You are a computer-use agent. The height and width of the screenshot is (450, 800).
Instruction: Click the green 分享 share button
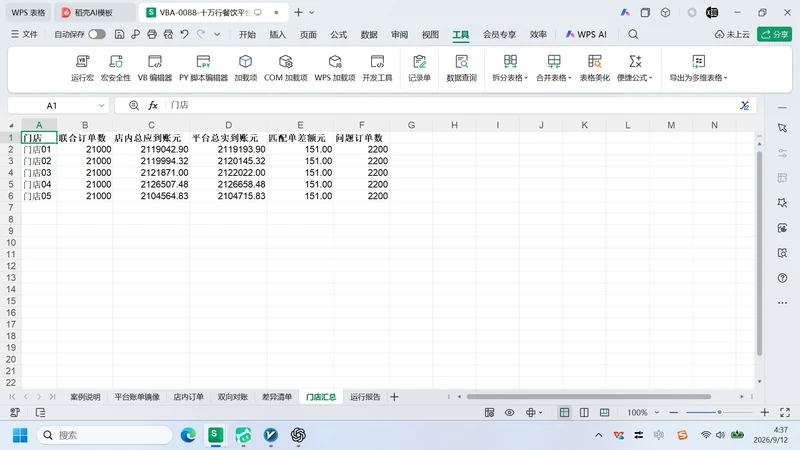pos(774,34)
